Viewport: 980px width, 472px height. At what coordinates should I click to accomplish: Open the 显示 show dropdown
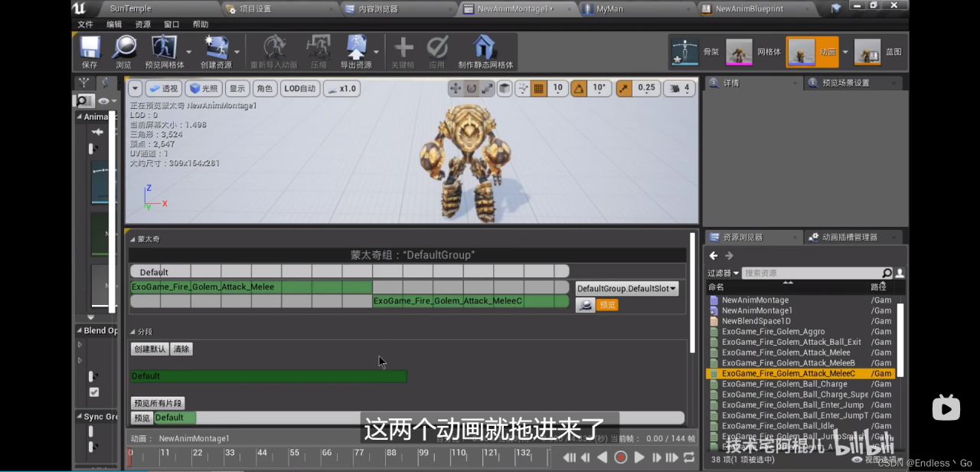pos(237,88)
